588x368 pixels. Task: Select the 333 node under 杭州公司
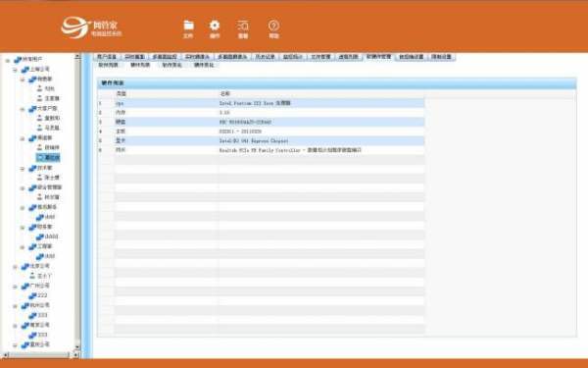pyautogui.click(x=42, y=315)
